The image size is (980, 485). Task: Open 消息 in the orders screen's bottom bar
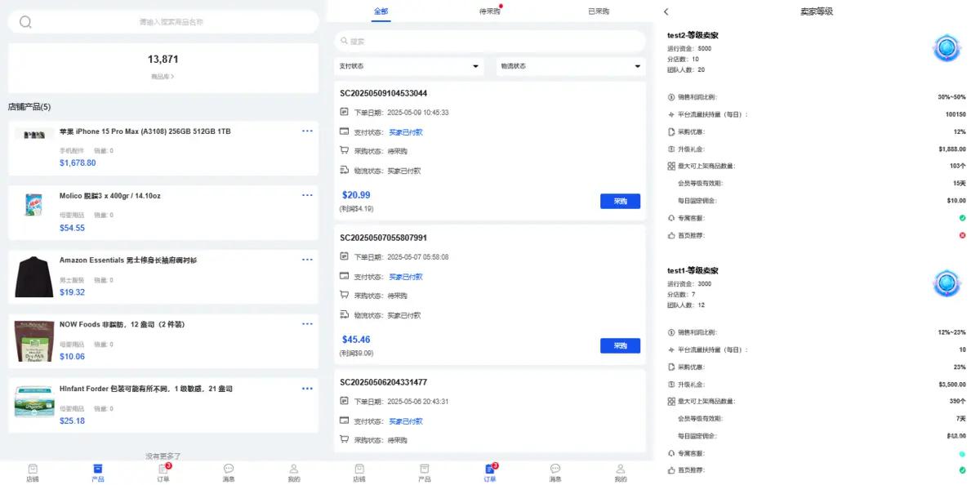[x=555, y=473]
